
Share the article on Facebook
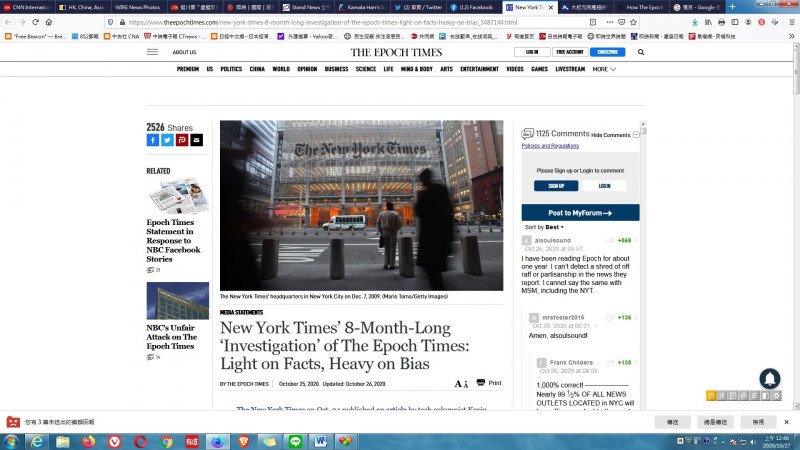coord(153,140)
